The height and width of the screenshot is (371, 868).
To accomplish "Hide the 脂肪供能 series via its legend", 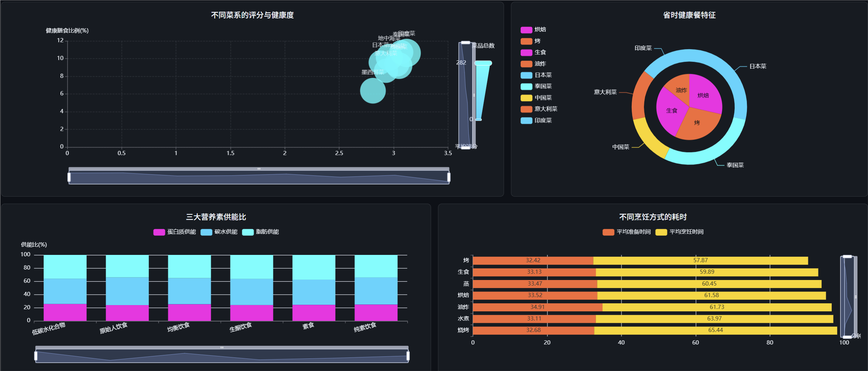I will click(x=260, y=232).
